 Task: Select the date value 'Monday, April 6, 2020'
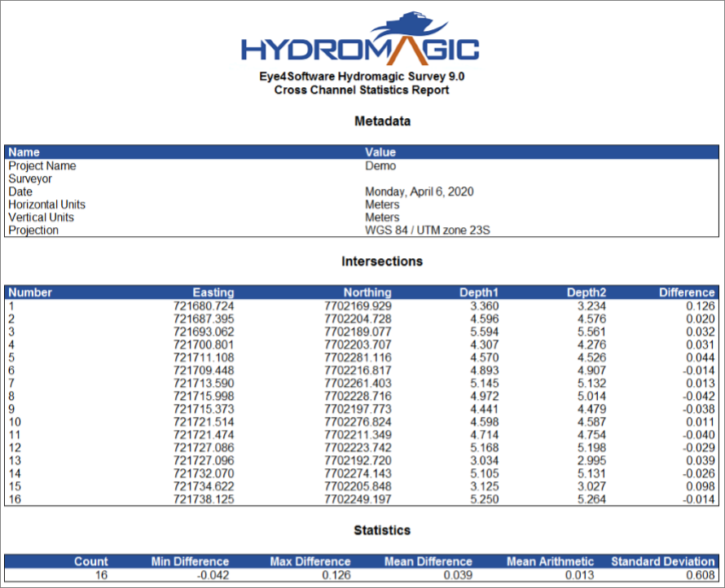420,191
